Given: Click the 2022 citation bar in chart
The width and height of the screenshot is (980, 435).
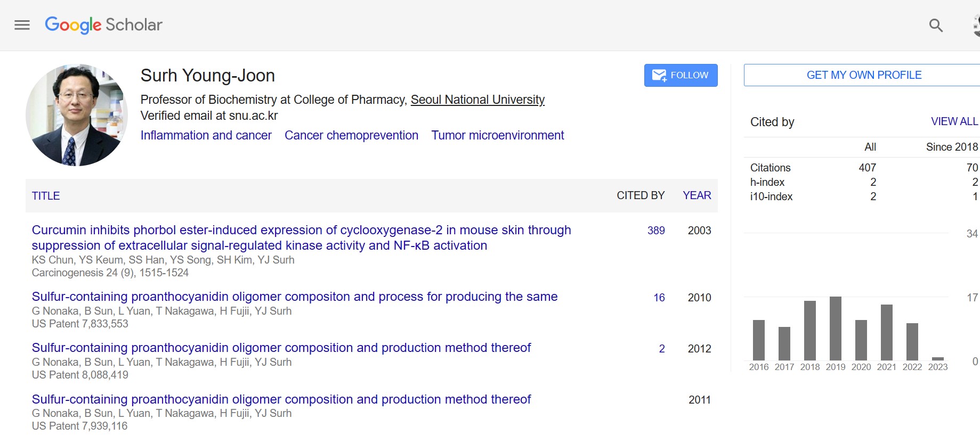Looking at the screenshot, I should (x=912, y=342).
